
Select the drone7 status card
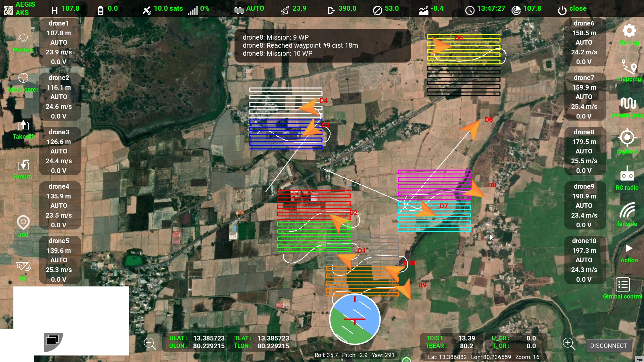point(585,97)
